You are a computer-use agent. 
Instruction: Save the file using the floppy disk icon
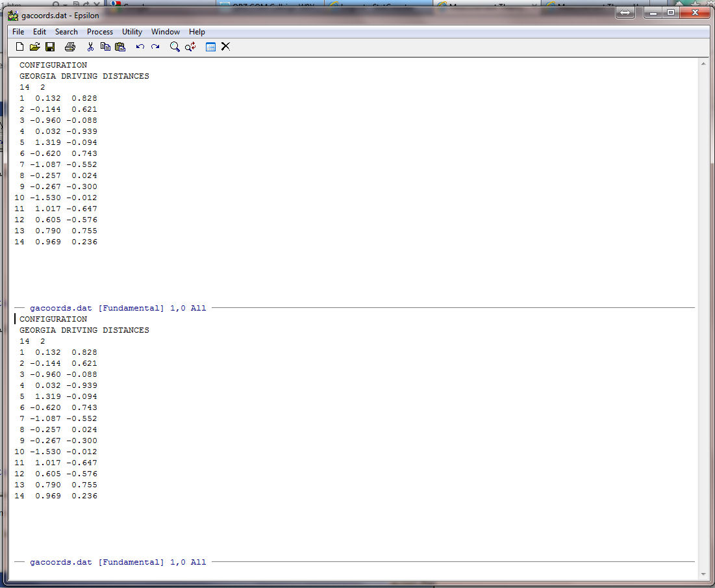tap(50, 47)
